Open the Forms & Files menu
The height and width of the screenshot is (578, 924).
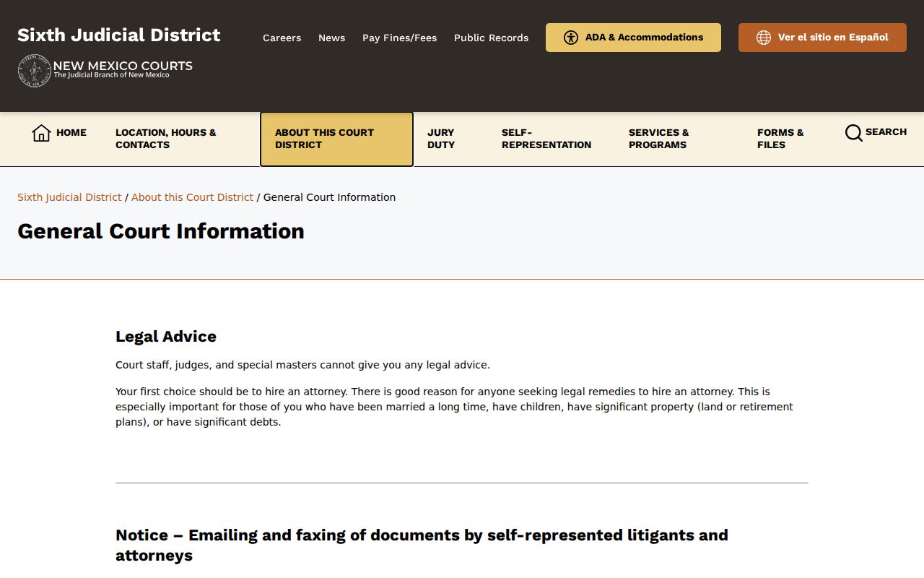pos(780,139)
